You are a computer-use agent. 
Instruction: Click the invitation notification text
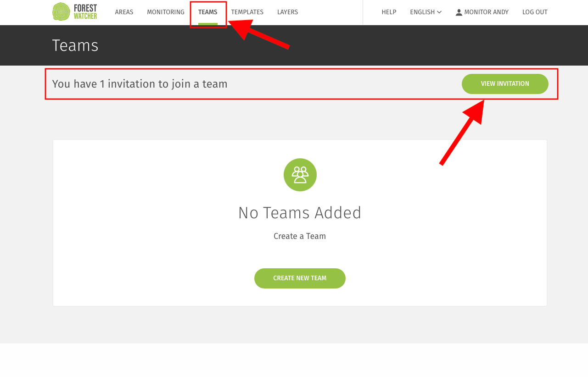[140, 84]
